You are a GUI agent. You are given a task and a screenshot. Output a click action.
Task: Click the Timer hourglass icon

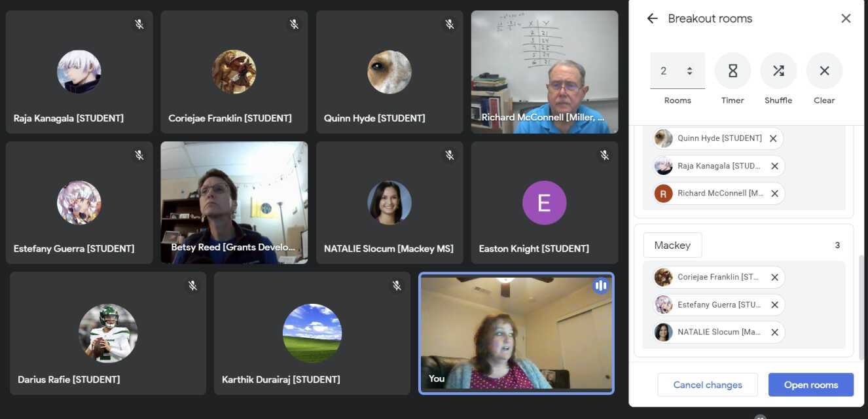click(x=732, y=71)
